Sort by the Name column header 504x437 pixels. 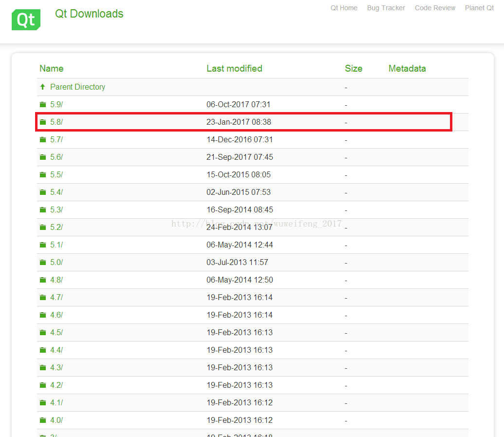(x=52, y=69)
